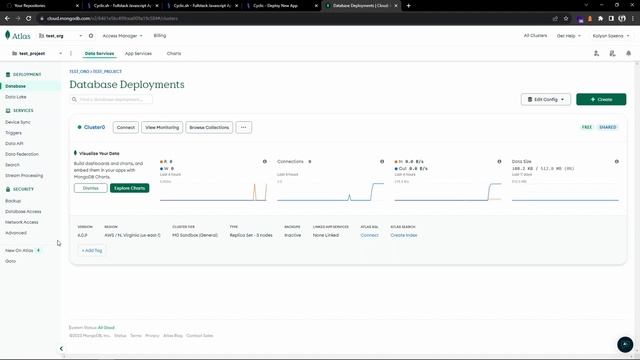Click the Atlas SQL Connect link

click(x=369, y=235)
